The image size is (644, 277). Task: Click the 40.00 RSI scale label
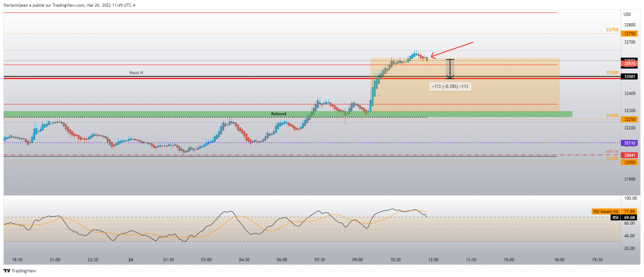[x=630, y=236]
